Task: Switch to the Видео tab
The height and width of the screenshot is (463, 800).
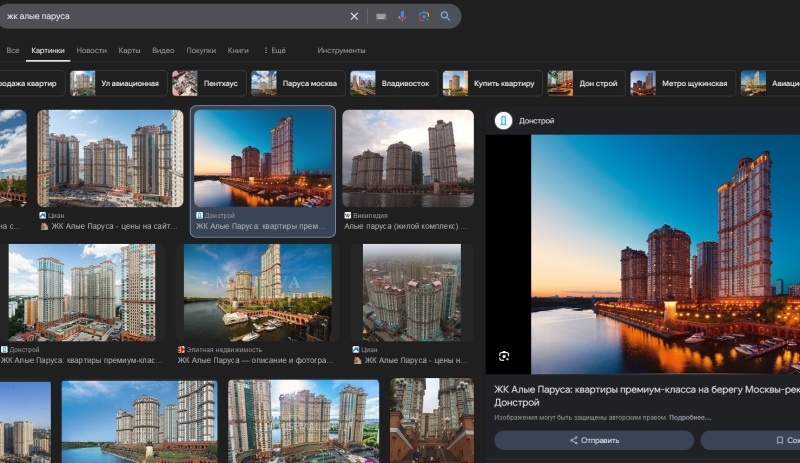Action: point(163,51)
